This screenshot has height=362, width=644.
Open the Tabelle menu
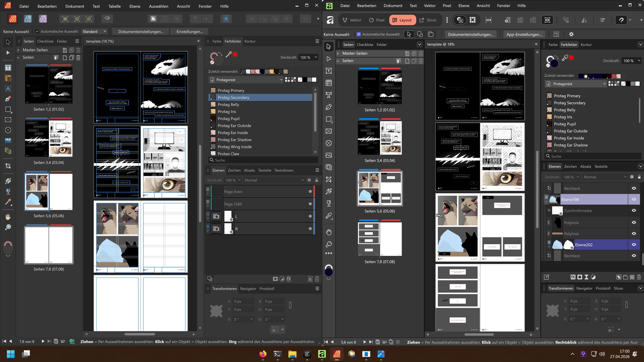114,6
